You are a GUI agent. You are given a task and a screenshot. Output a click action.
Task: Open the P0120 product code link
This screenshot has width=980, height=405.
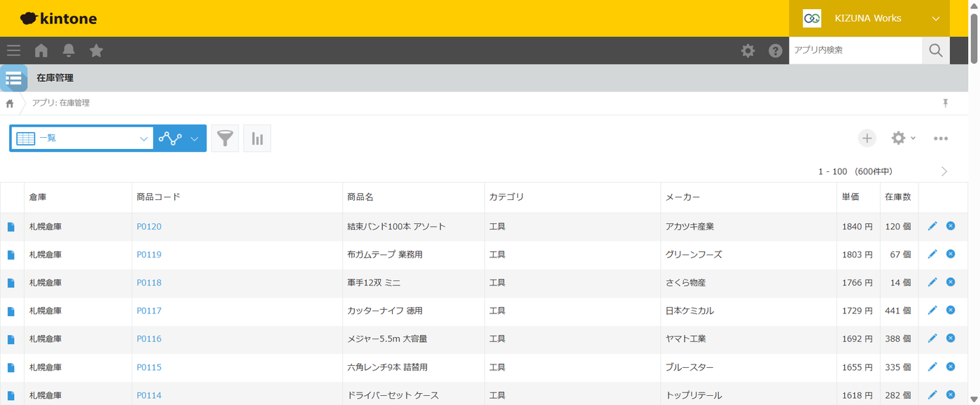pyautogui.click(x=149, y=227)
